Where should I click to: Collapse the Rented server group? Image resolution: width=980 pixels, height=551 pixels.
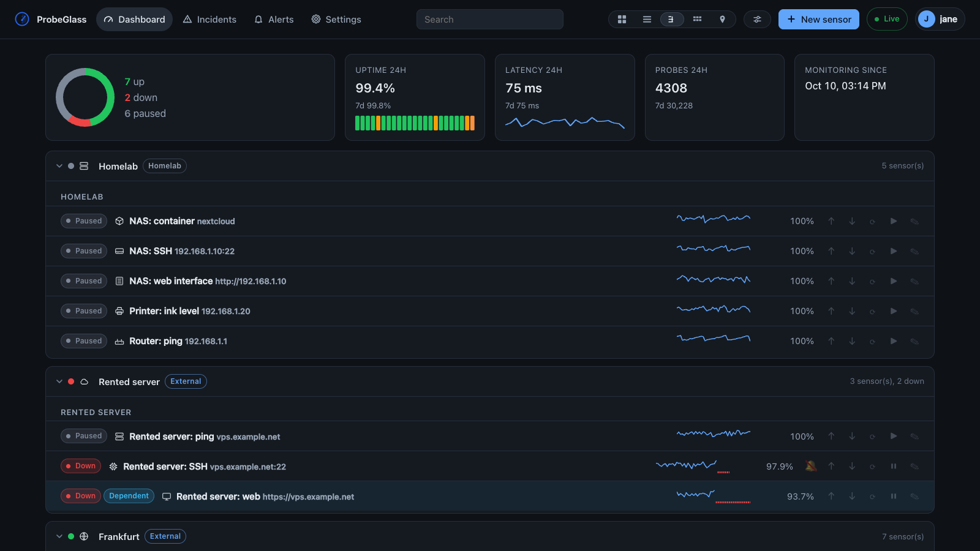click(x=59, y=381)
